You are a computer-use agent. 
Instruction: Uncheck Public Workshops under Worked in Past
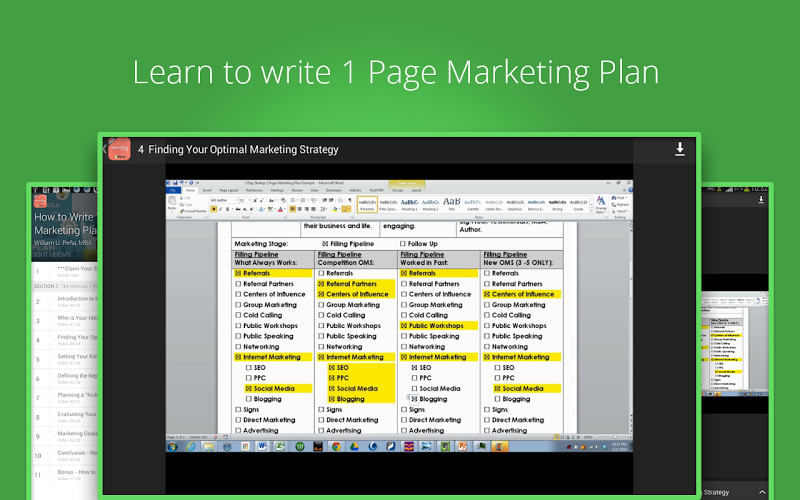[x=404, y=326]
